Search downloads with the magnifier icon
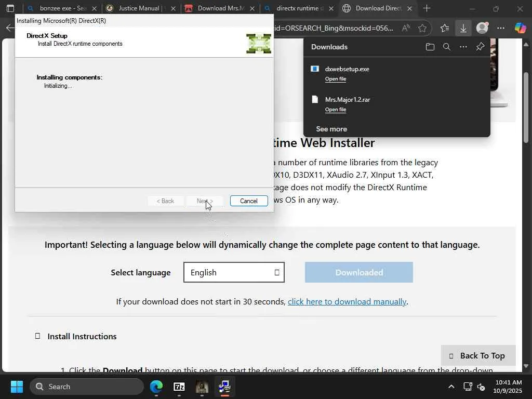The image size is (532, 399). (446, 47)
